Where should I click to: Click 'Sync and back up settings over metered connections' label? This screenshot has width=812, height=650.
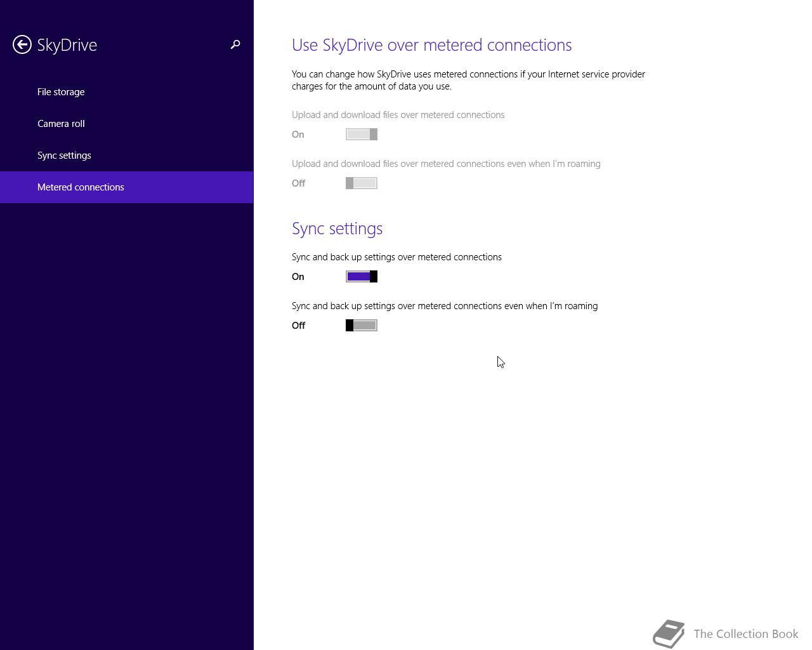click(396, 257)
